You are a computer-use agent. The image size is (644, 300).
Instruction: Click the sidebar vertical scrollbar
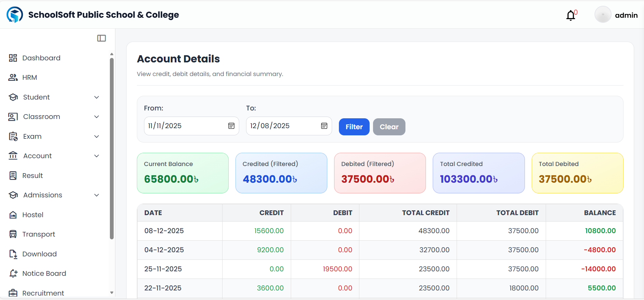tap(112, 148)
